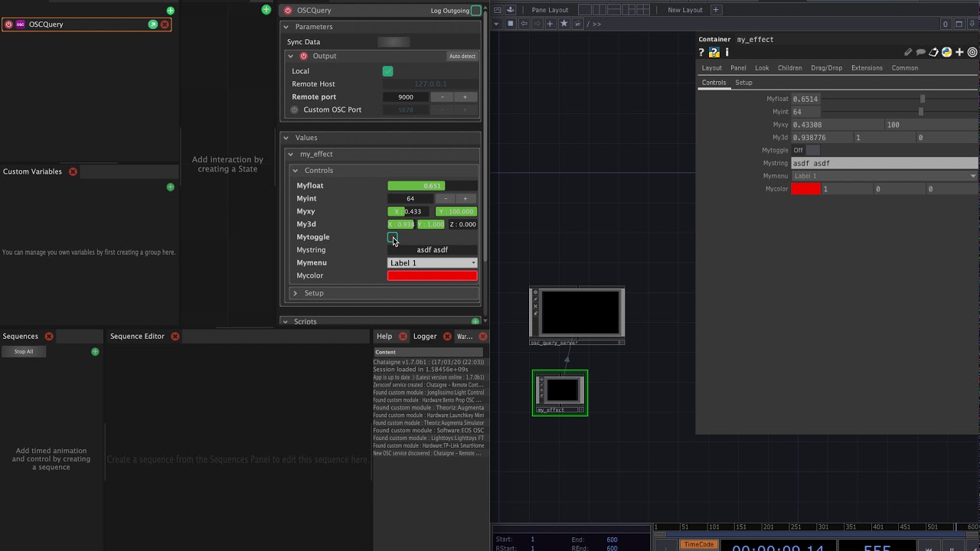Decrease Remote port with minus
Viewport: 980px width, 551px height.
pyautogui.click(x=442, y=97)
